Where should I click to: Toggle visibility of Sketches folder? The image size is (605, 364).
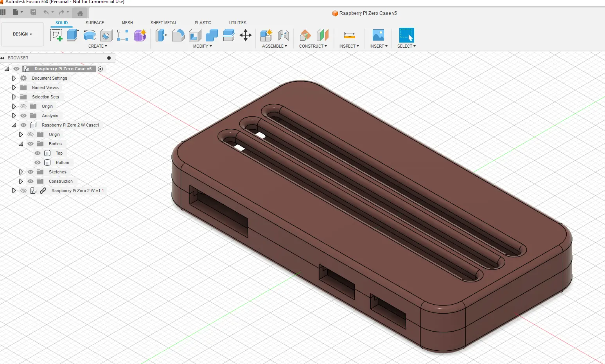(x=31, y=172)
